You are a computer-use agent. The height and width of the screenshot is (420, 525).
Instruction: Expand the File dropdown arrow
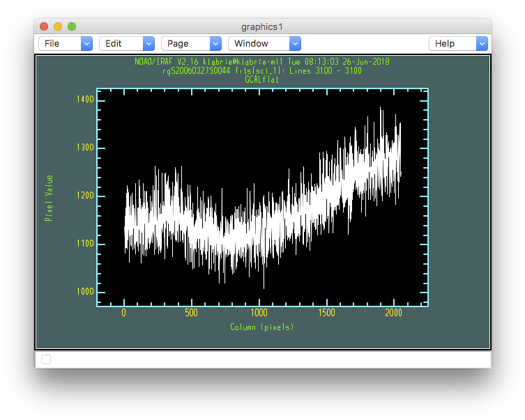tap(86, 43)
